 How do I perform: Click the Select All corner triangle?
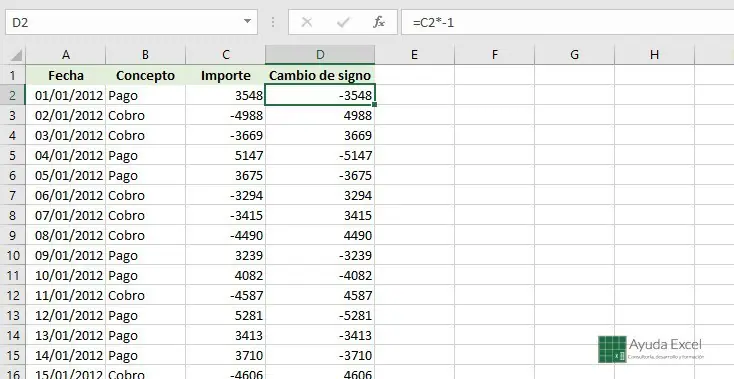tap(16, 56)
